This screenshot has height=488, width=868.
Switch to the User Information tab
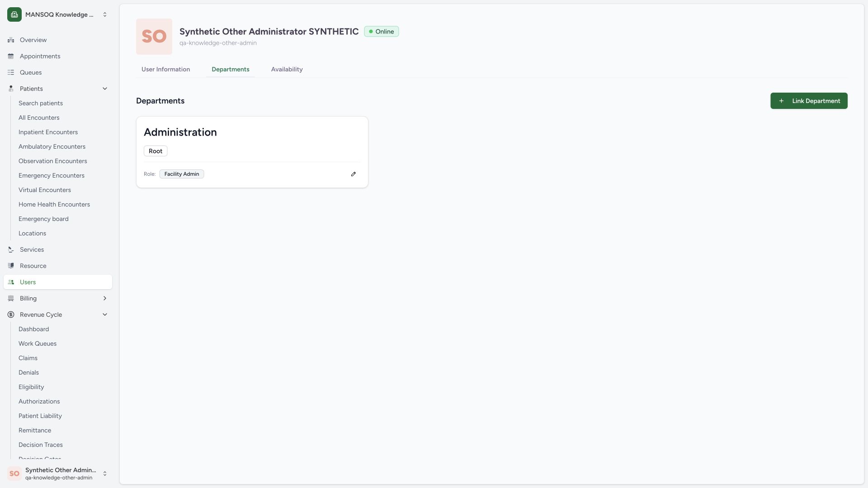[x=165, y=70]
